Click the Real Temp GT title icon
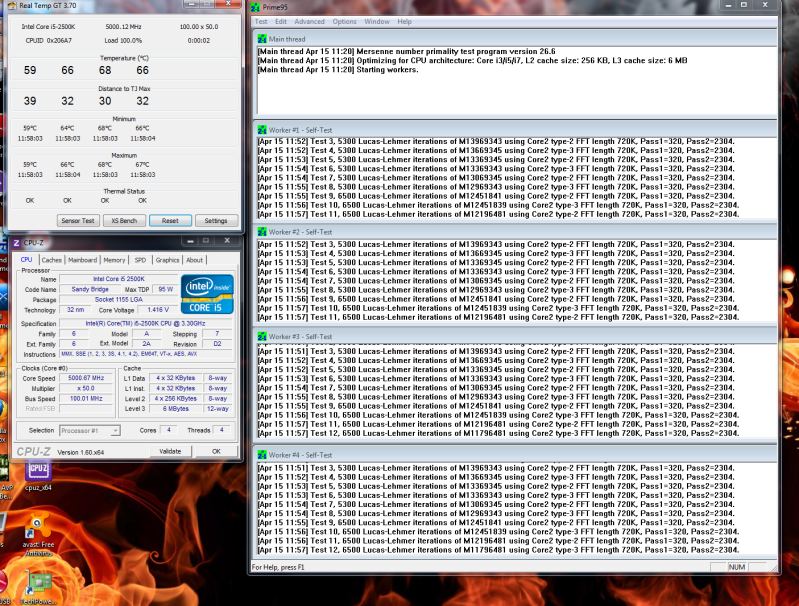Screen dimensions: 799x606 12,6
